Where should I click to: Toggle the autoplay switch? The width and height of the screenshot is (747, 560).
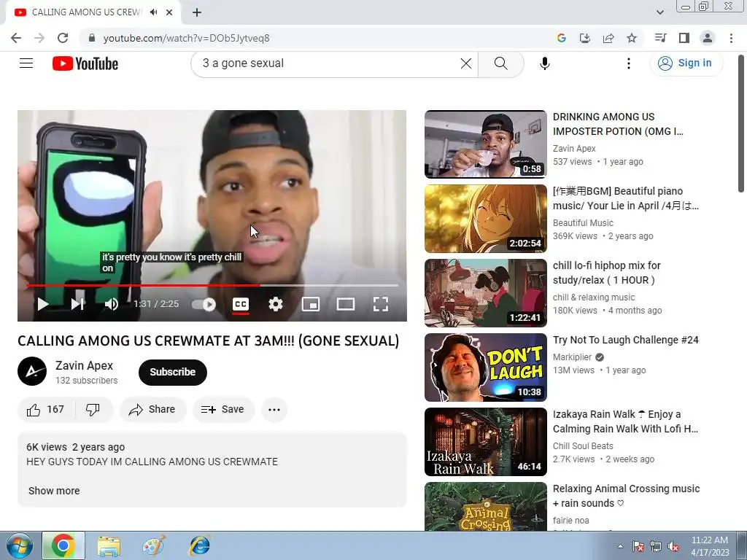(204, 304)
